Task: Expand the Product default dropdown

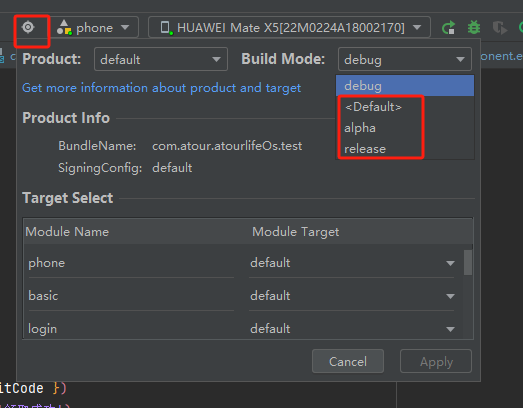Action: pos(161,59)
